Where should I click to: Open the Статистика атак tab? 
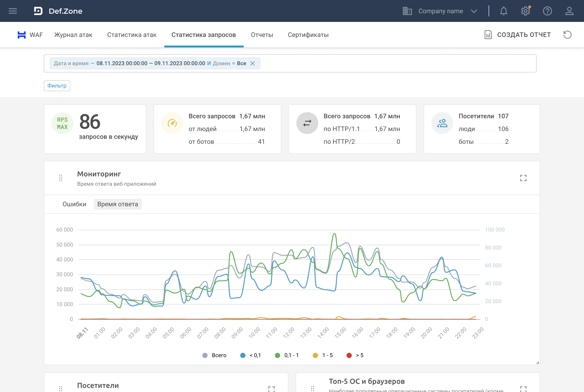(132, 35)
